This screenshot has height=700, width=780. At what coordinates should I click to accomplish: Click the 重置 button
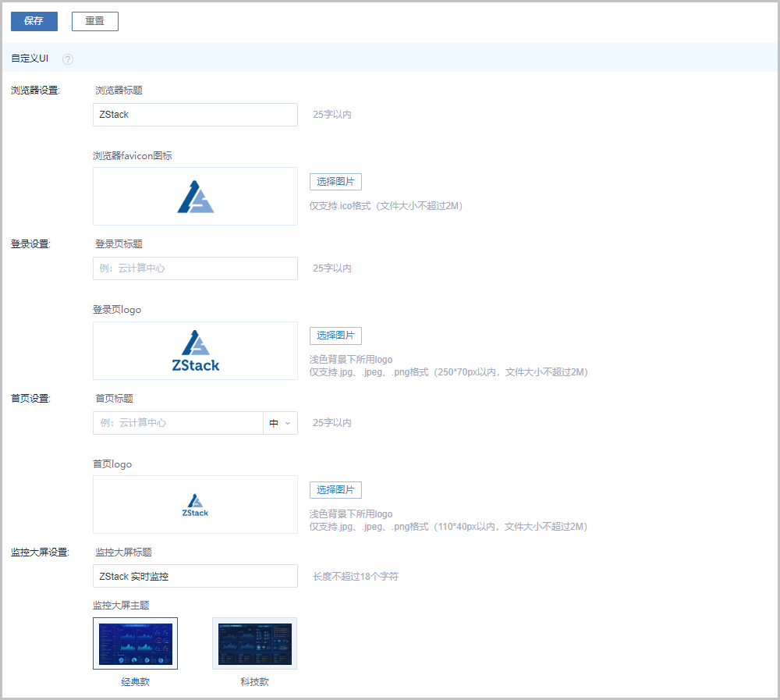95,21
